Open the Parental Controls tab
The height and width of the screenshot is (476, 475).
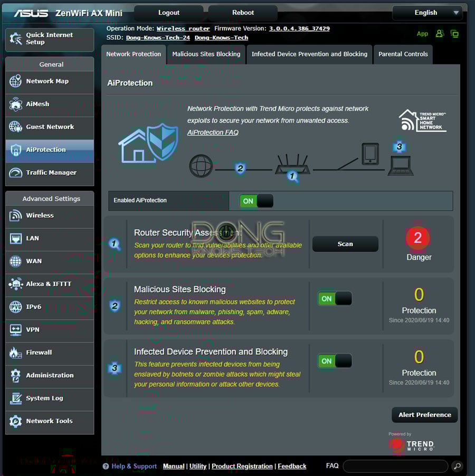403,54
